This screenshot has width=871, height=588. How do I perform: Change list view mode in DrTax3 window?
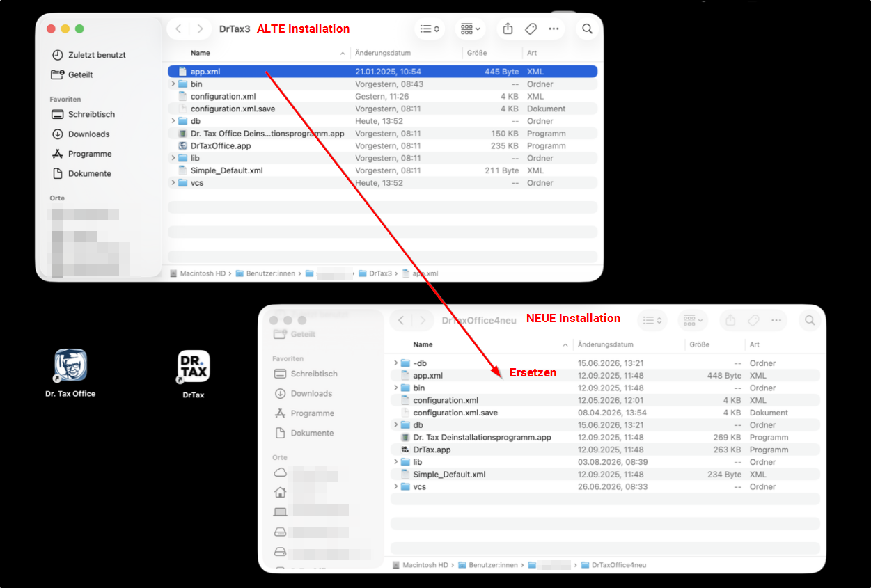pyautogui.click(x=430, y=29)
